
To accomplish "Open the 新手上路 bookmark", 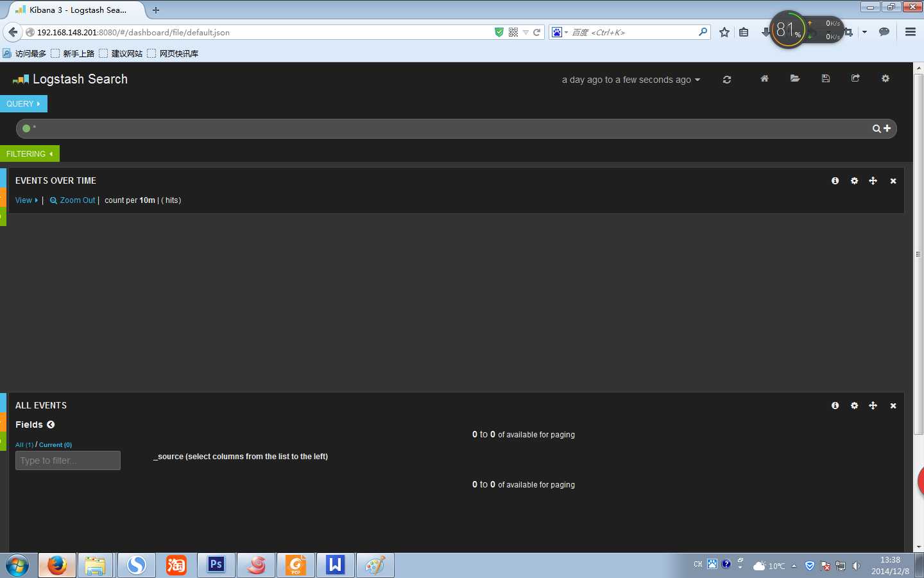I will (x=73, y=53).
